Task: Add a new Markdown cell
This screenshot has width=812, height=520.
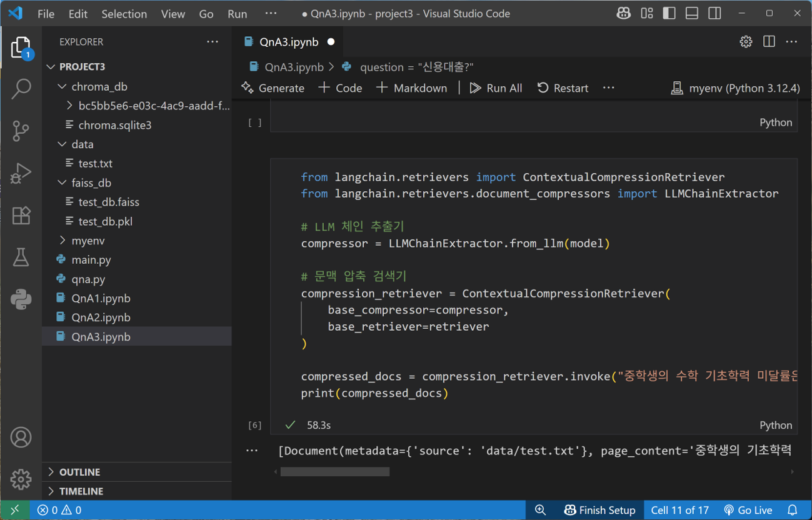Action: tap(412, 88)
